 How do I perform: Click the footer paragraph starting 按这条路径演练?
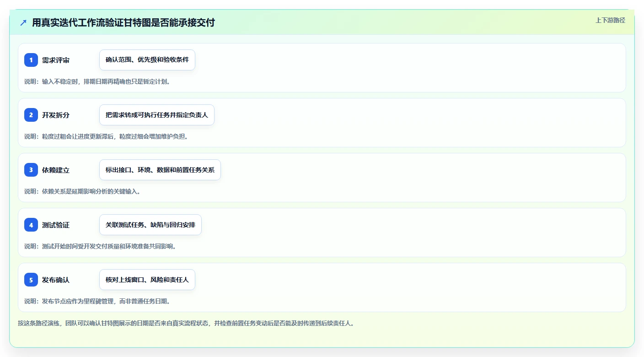[x=186, y=323]
